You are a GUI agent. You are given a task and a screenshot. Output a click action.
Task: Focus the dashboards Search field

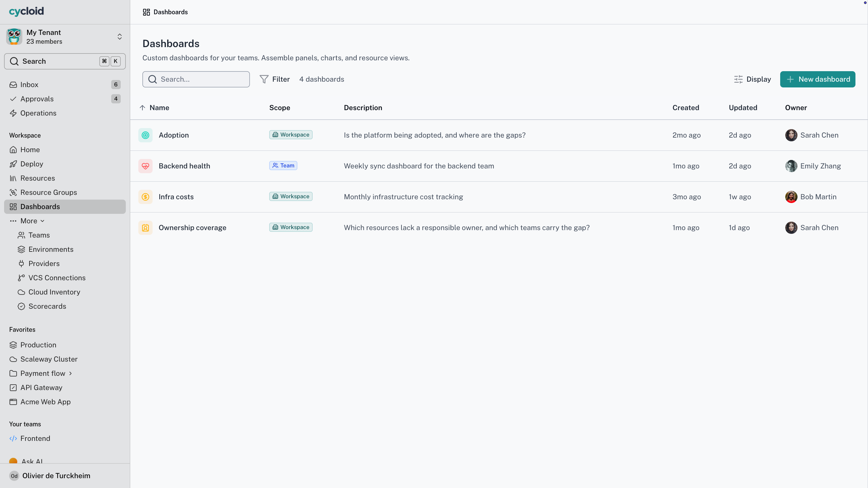(196, 79)
